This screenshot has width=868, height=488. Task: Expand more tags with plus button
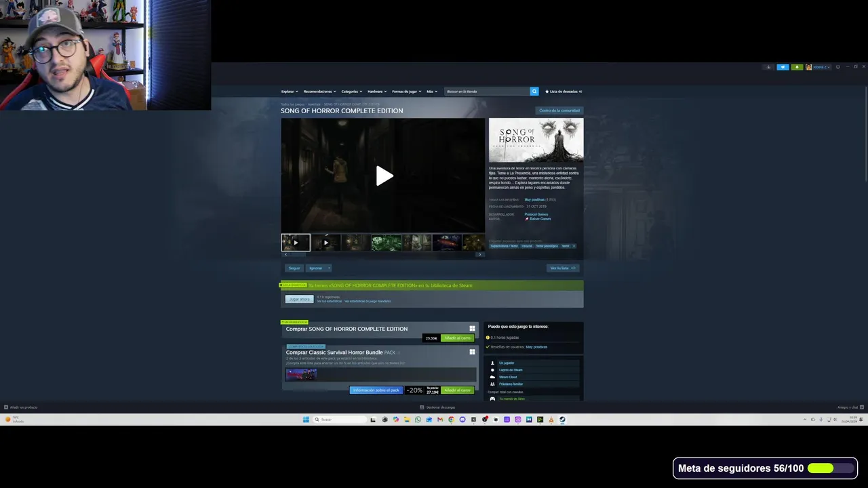click(x=574, y=246)
